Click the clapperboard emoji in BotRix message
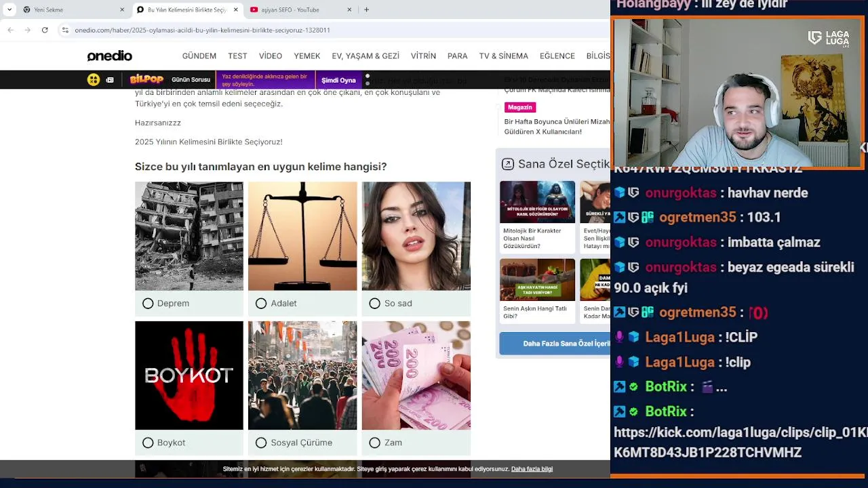The height and width of the screenshot is (488, 868). (707, 387)
